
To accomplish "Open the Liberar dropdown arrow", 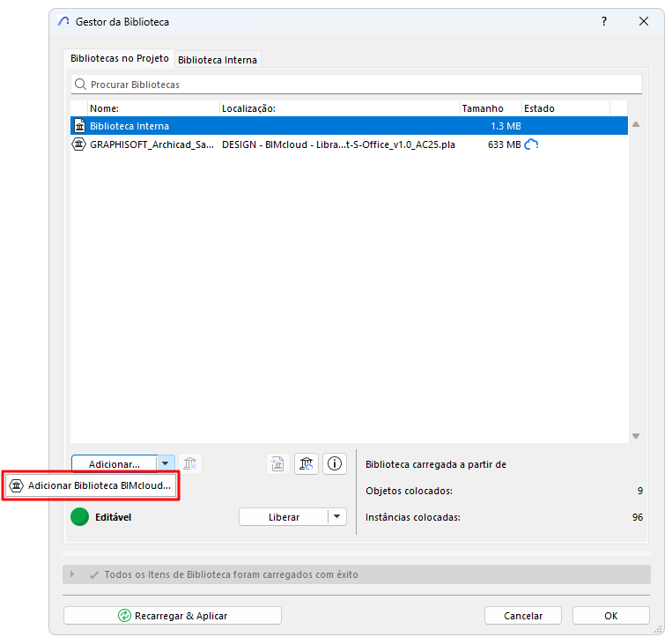I will tap(336, 516).
